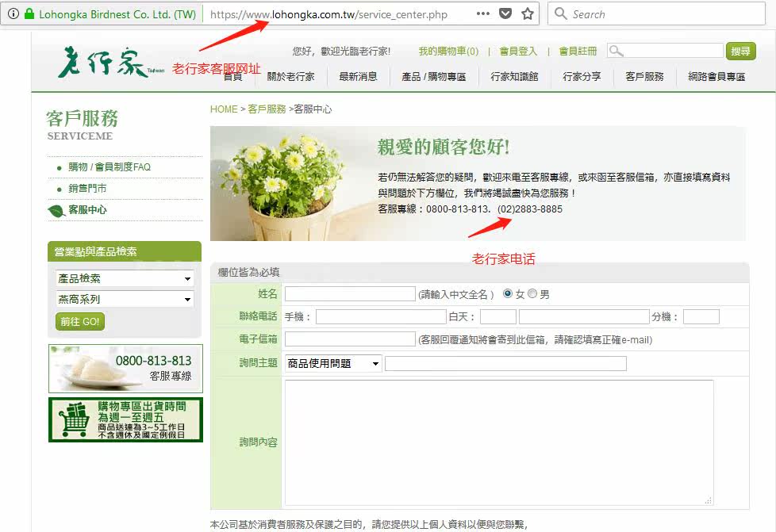This screenshot has width=776, height=532.
Task: Click the 營業點與產品檢索 panel header
Action: coord(125,251)
